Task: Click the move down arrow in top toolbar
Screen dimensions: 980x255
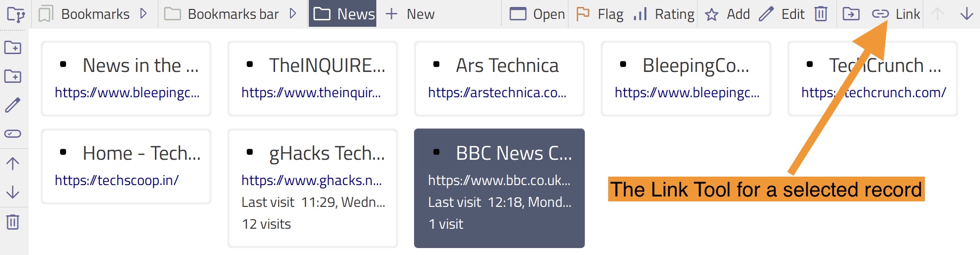Action: [967, 14]
